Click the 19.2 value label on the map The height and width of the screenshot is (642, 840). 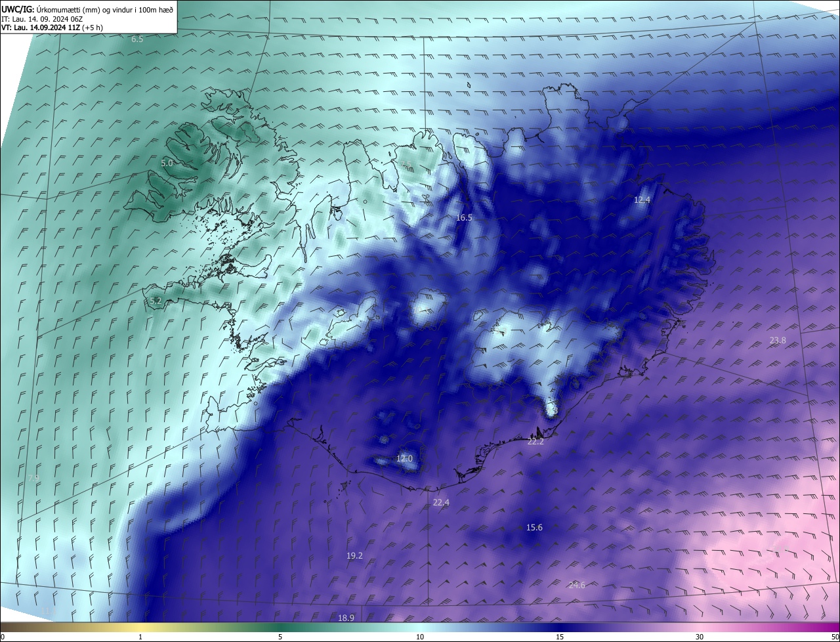click(x=354, y=555)
